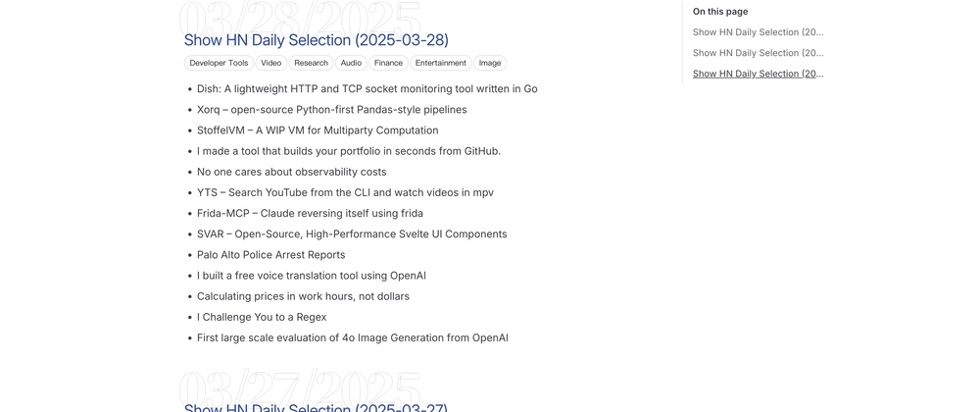Select the Entertainment tag

pyautogui.click(x=441, y=63)
